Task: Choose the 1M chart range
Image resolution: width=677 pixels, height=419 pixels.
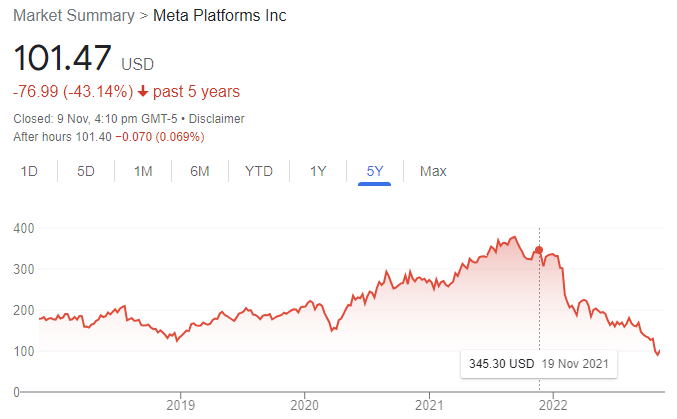Action: [143, 171]
